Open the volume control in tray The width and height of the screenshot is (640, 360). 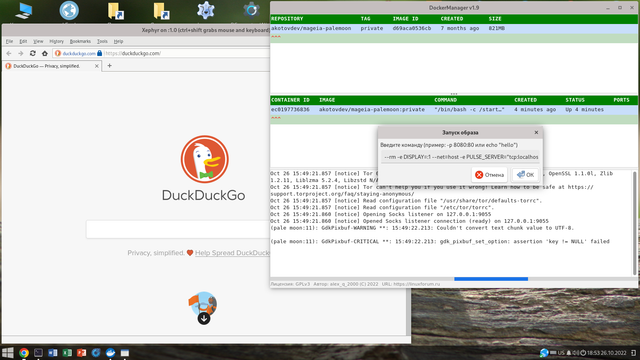point(575,353)
